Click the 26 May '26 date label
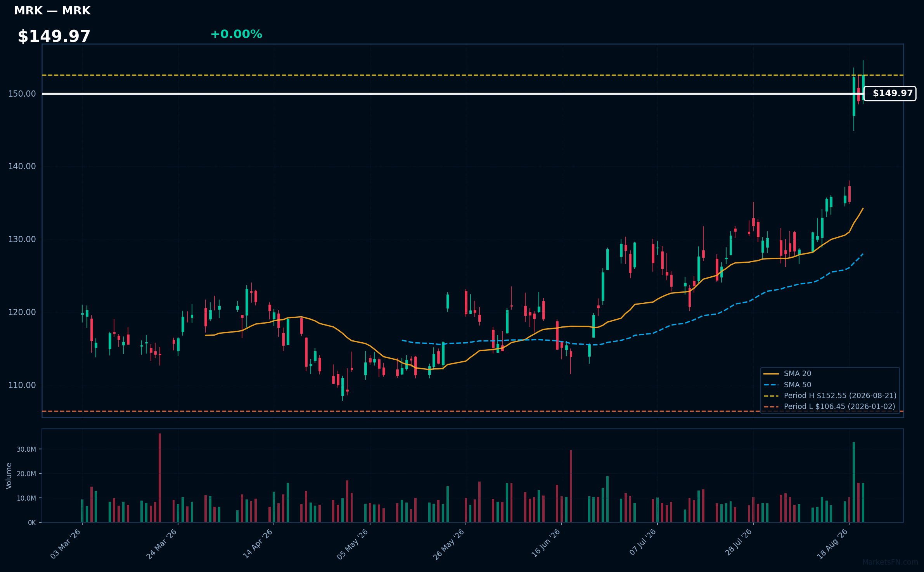Screen dimensions: 924x572 [448, 544]
